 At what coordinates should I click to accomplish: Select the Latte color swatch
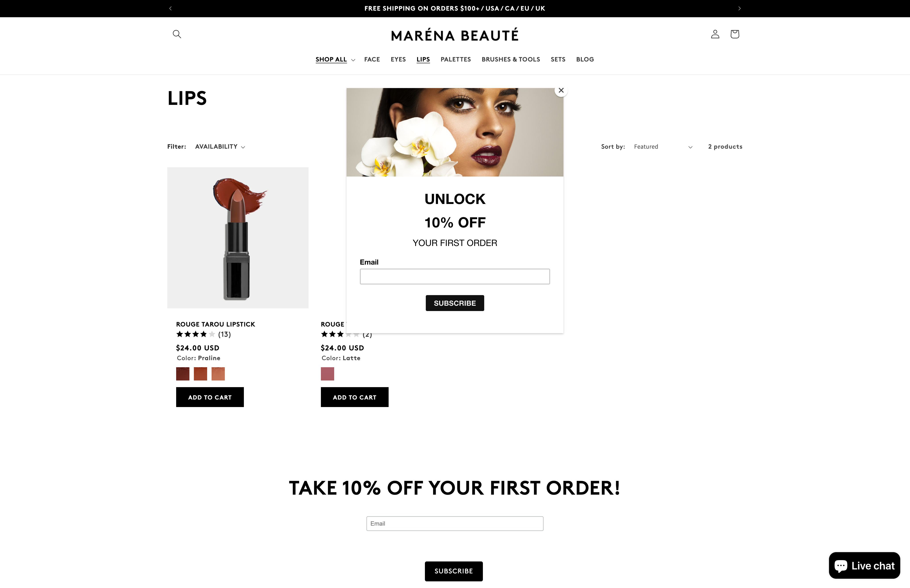pyautogui.click(x=327, y=373)
